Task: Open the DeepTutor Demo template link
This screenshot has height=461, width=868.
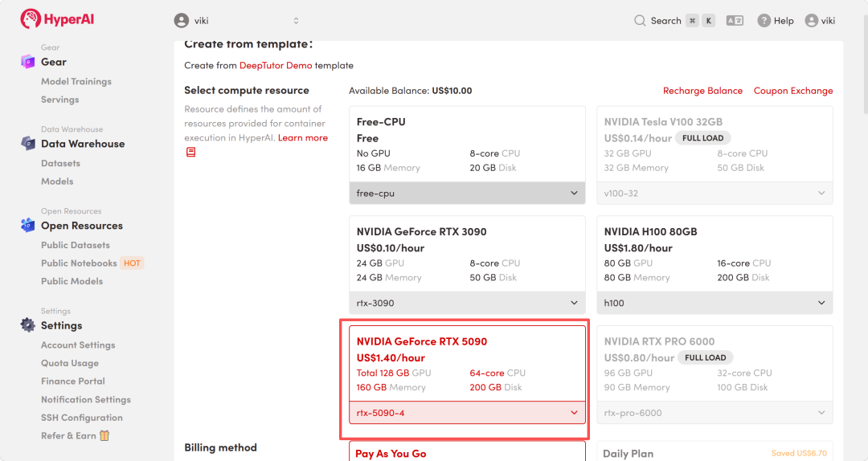Action: pyautogui.click(x=276, y=65)
